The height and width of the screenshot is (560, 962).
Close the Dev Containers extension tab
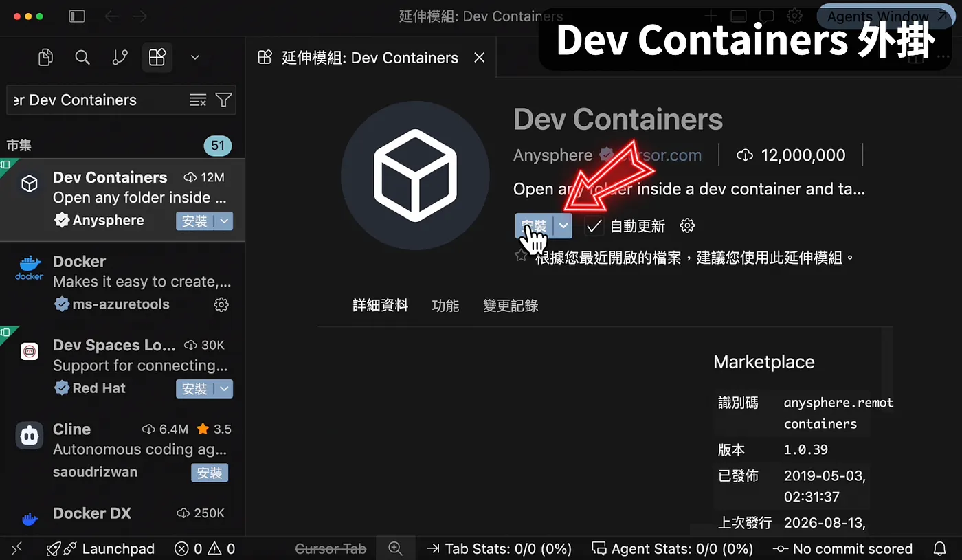480,58
